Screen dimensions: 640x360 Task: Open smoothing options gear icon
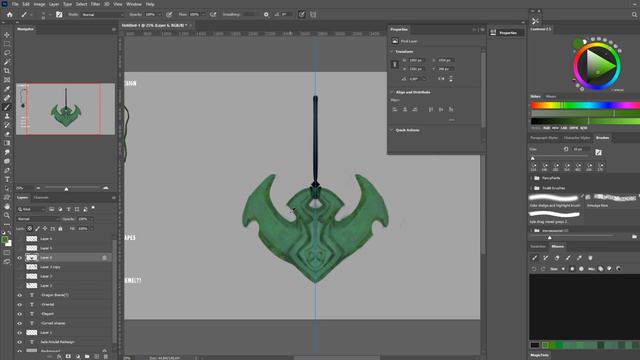[x=266, y=14]
